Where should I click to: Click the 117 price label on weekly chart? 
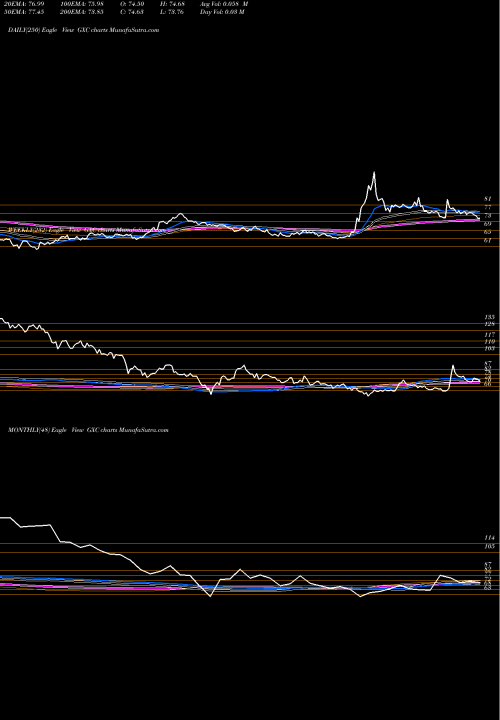(x=489, y=335)
